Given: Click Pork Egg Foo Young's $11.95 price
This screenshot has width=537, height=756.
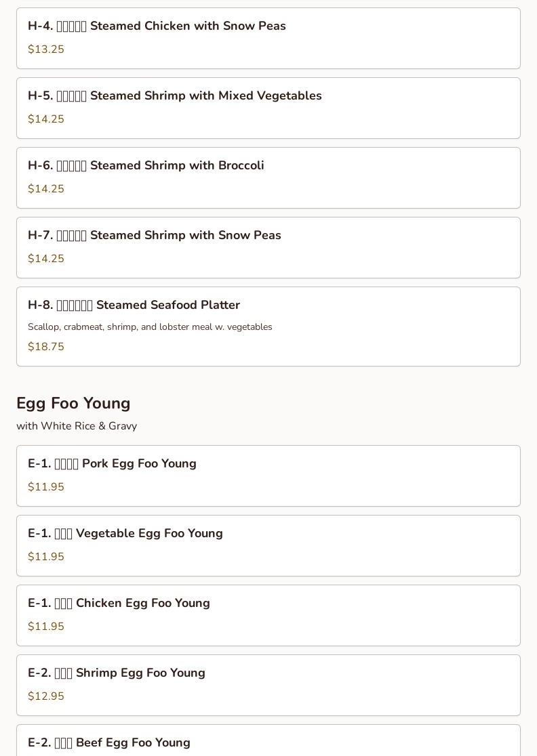Looking at the screenshot, I should point(46,487).
